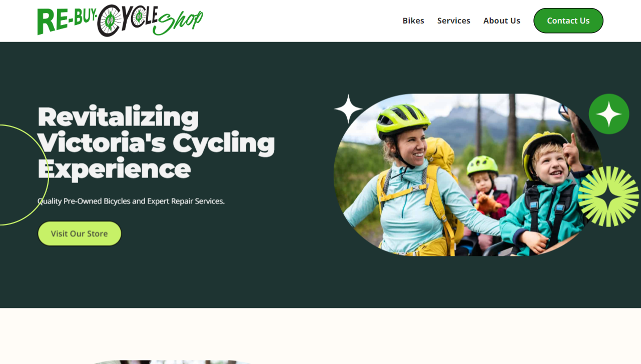Open the family cycling hero photo
This screenshot has height=364, width=641.
pos(468,175)
